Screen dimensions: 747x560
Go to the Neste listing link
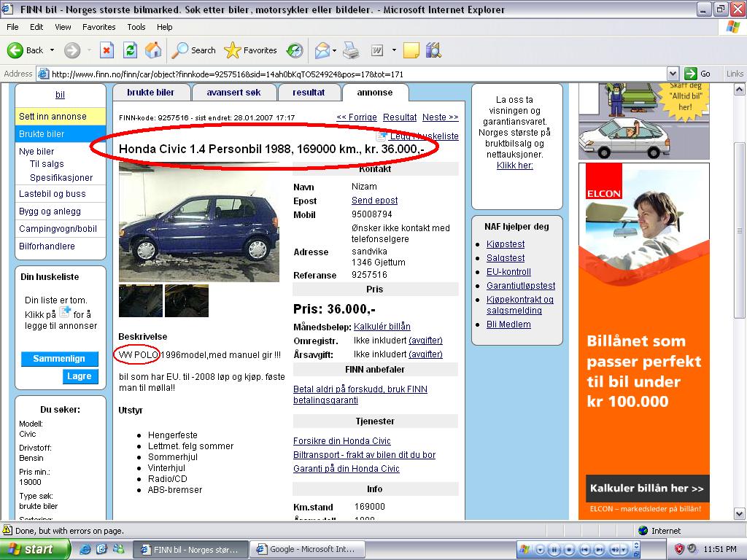click(440, 117)
